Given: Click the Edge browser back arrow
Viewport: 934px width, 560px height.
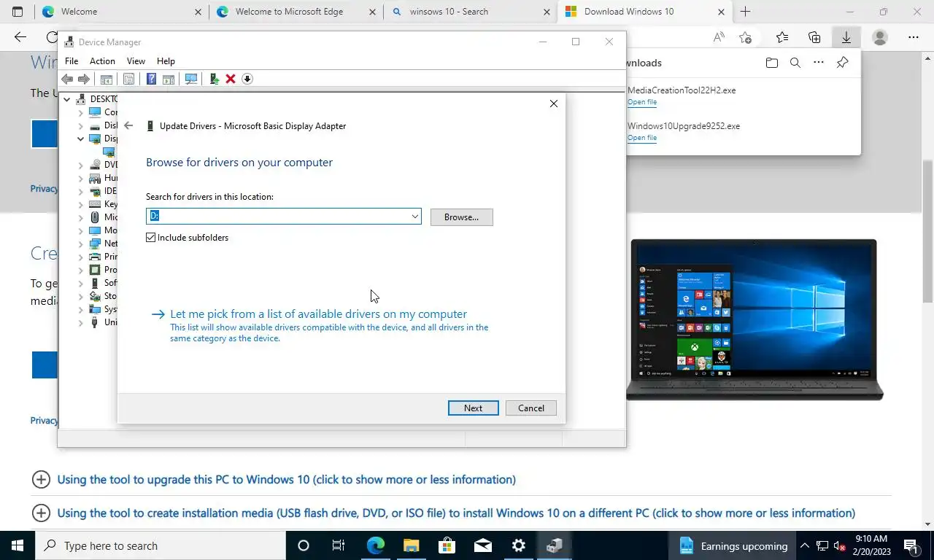Looking at the screenshot, I should pyautogui.click(x=20, y=37).
